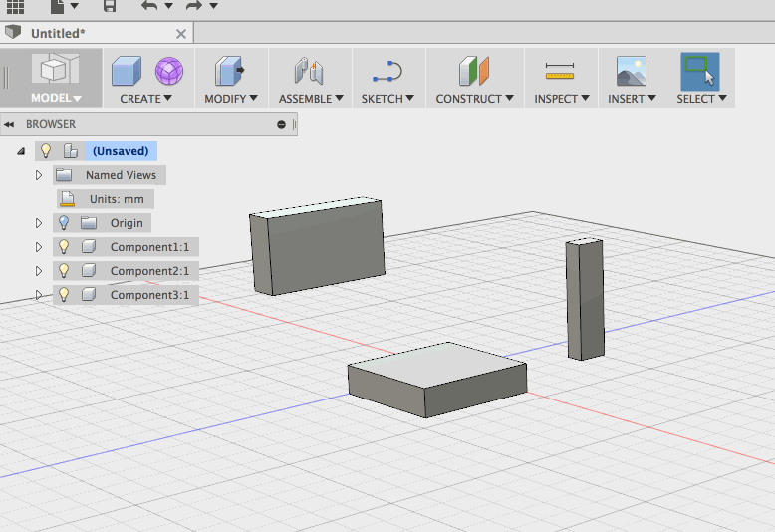This screenshot has width=775, height=532.
Task: Select the upright rectangular panel body
Action: point(317,246)
